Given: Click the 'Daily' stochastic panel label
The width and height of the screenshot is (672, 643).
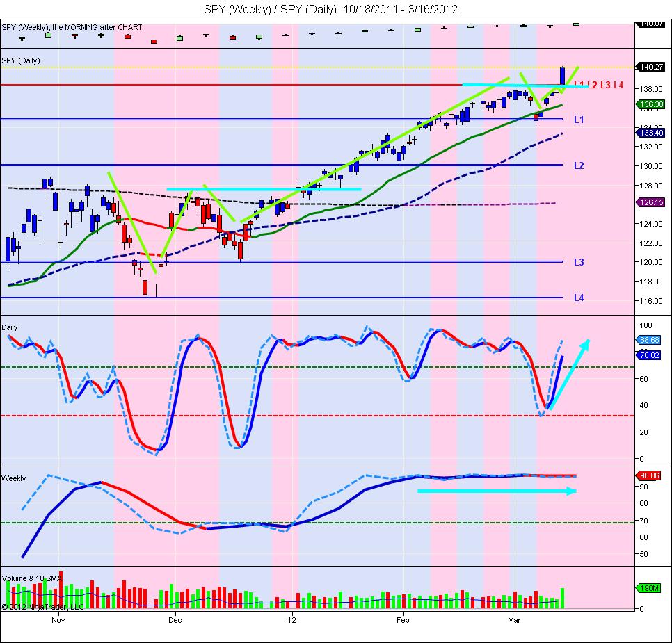Looking at the screenshot, I should pyautogui.click(x=10, y=327).
